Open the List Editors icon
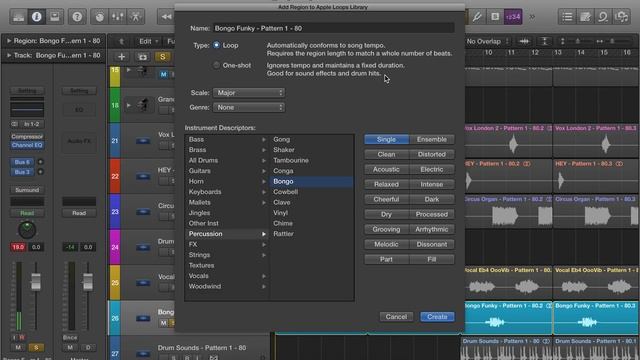This screenshot has height=360, width=640. (x=567, y=16)
